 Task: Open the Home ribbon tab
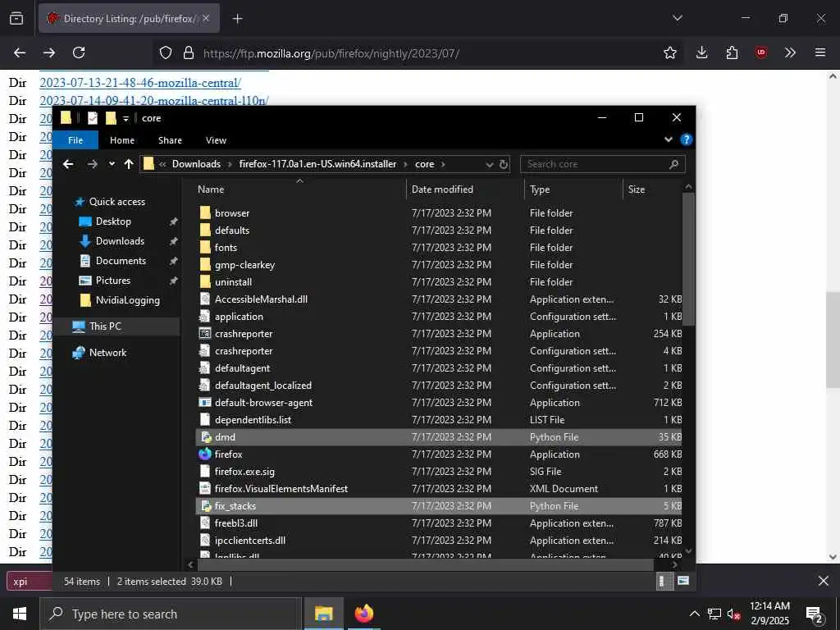pos(122,140)
